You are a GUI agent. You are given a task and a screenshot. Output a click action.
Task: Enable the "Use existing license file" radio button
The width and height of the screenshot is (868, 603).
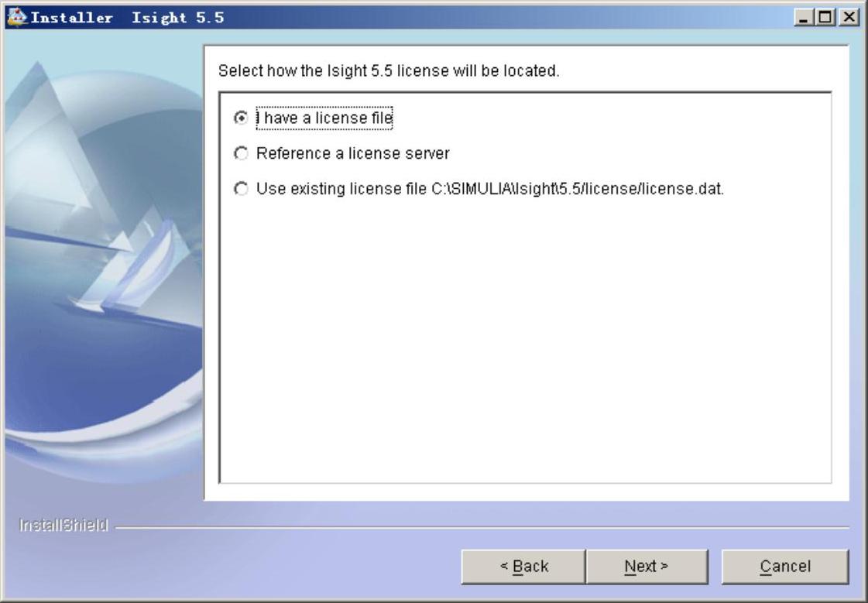point(241,189)
